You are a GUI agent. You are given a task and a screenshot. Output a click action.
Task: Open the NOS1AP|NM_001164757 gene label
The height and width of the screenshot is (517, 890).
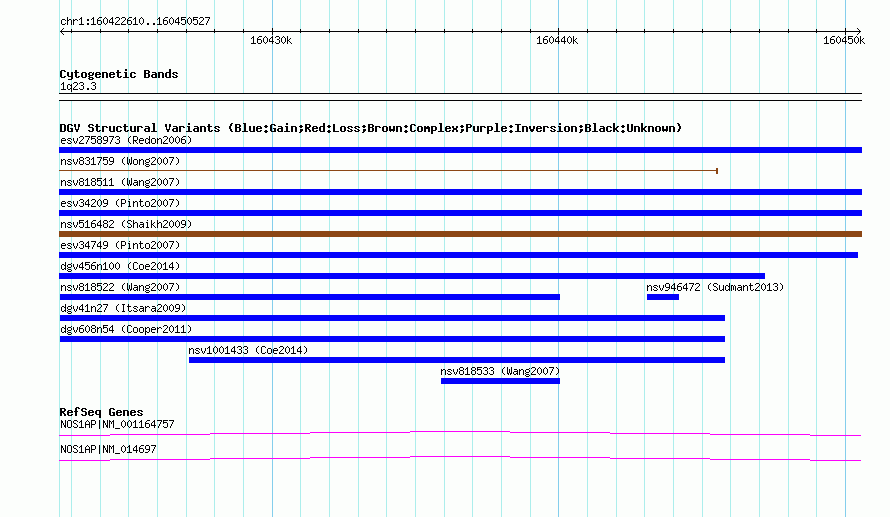tap(117, 424)
